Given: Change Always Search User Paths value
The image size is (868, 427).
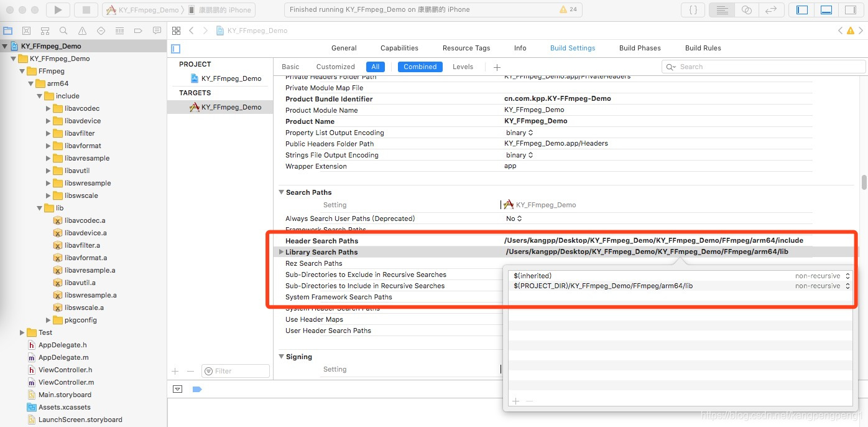Looking at the screenshot, I should 514,218.
